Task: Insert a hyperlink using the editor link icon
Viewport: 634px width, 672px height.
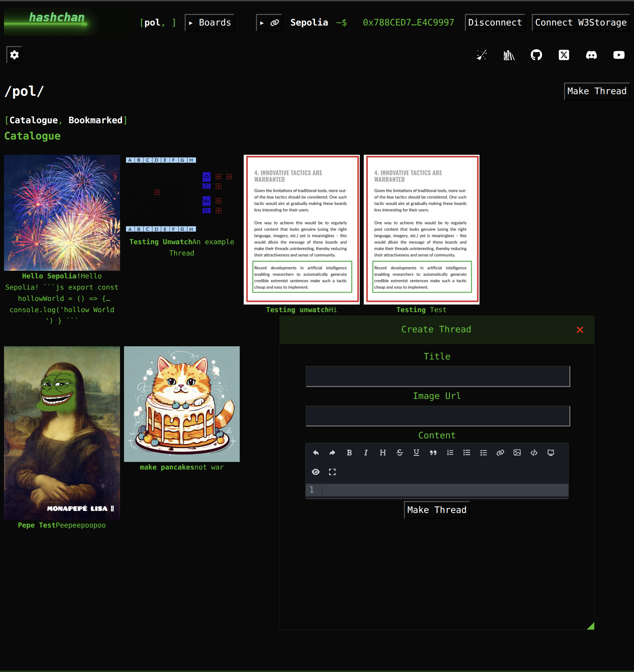Action: (500, 453)
